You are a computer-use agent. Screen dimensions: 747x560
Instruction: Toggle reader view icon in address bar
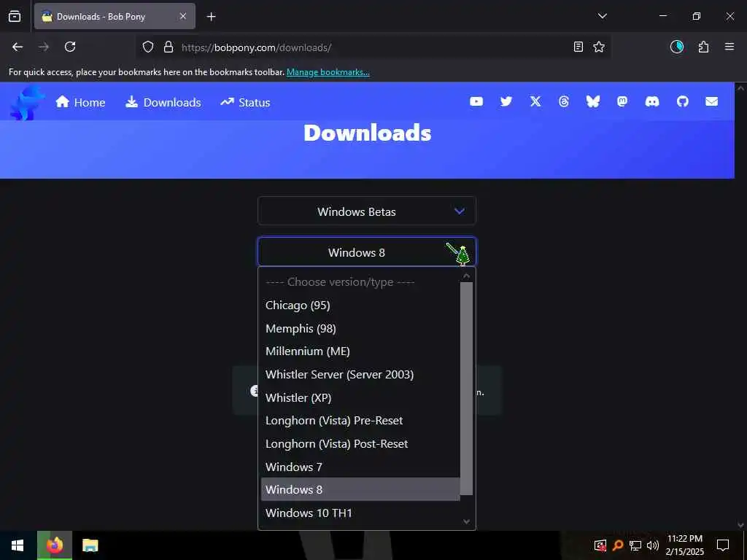coord(578,47)
